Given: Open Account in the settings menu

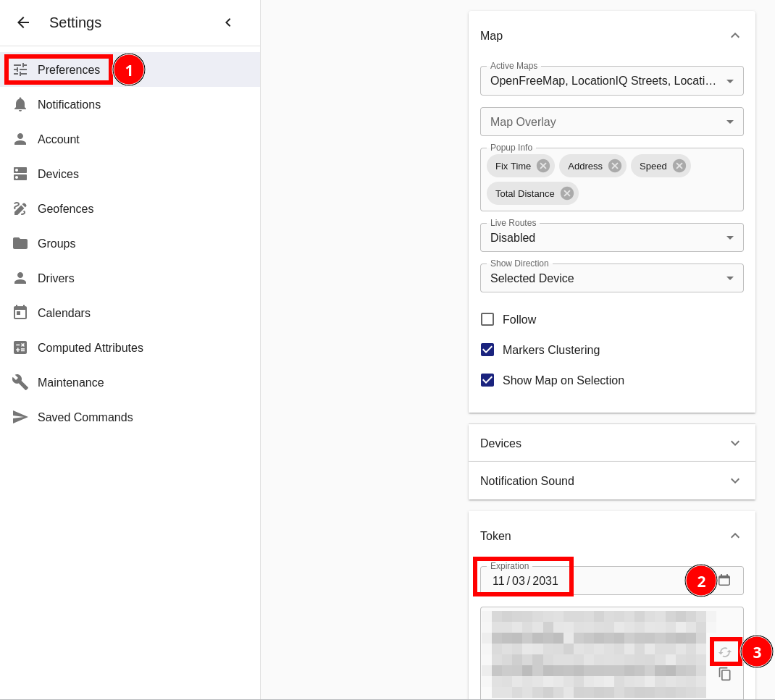Looking at the screenshot, I should pyautogui.click(x=130, y=139).
